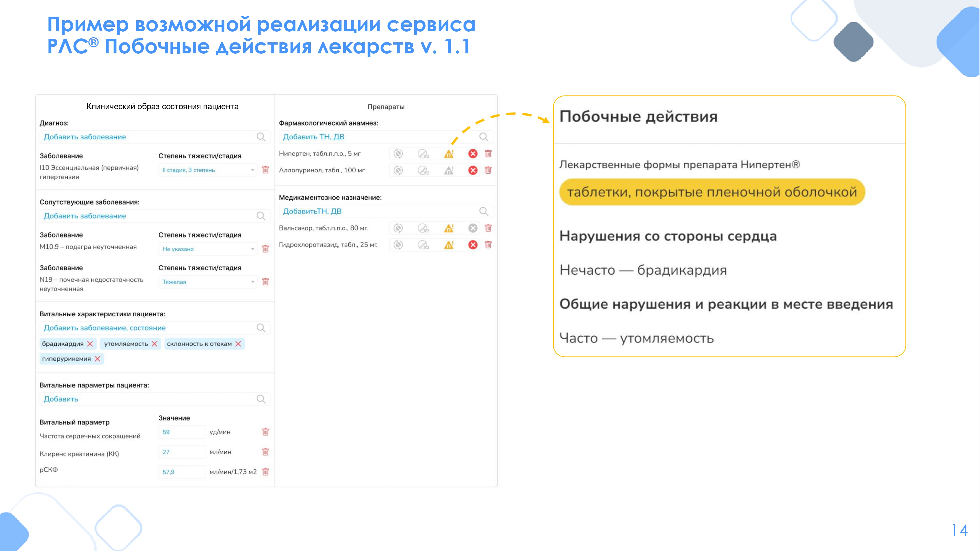Remove брадикардия tag
The width and height of the screenshot is (980, 551).
point(90,344)
